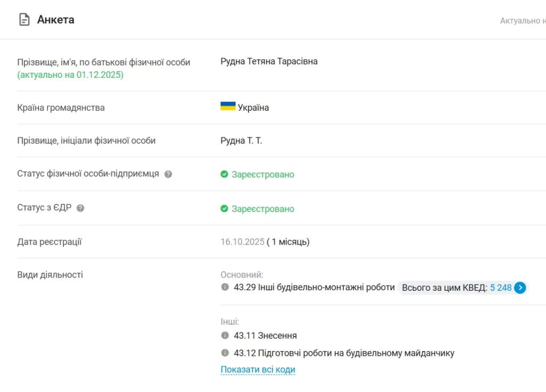Viewport: 546px width, 392px height.
Task: Click the registration date 16.10.2025
Action: [x=242, y=242]
